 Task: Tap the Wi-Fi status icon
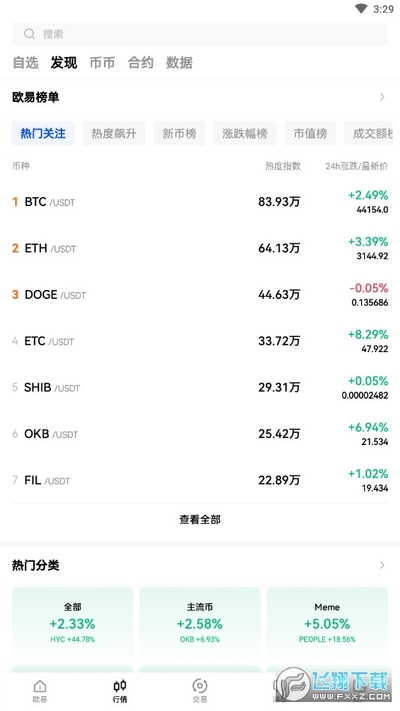click(361, 9)
